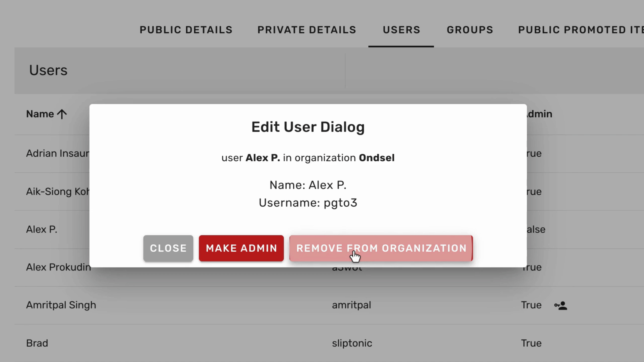
Task: Open the Amritpal Singh user entry
Action: tap(61, 305)
